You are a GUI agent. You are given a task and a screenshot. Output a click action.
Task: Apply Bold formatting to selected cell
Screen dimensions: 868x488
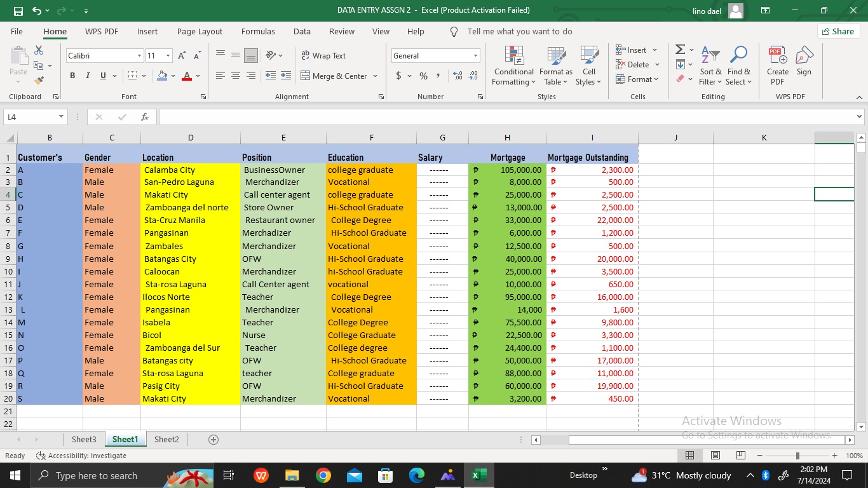(x=72, y=76)
